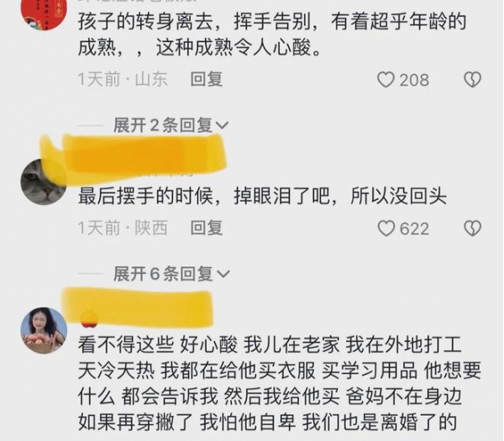504x441 pixels.
Task: Select comment text 孩子的转身离去
Action: 145,22
